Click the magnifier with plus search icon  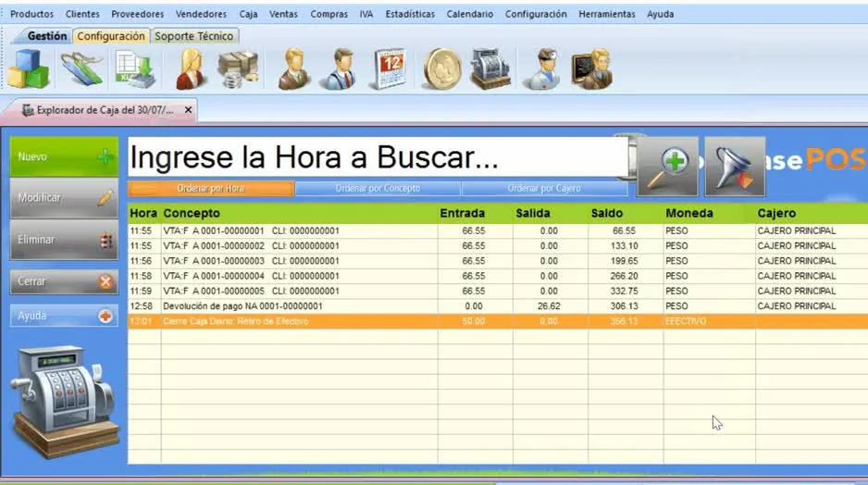pyautogui.click(x=667, y=167)
